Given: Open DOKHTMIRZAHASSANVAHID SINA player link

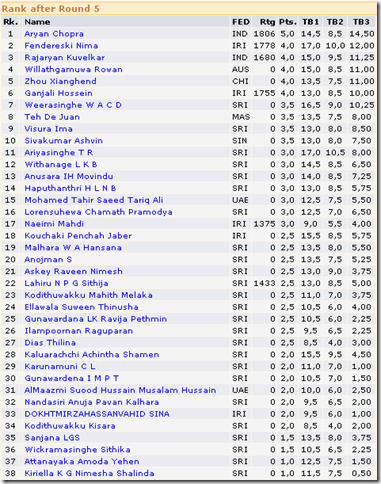Looking at the screenshot, I should (97, 414).
